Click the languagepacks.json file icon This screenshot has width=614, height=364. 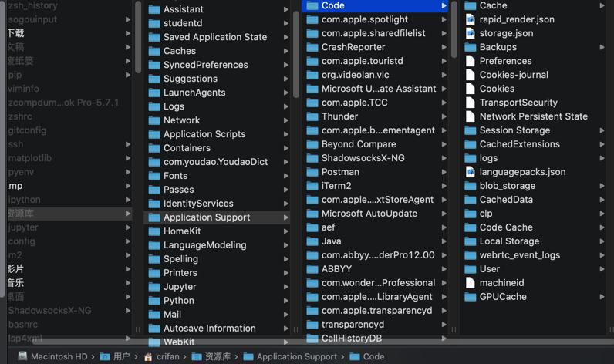(471, 172)
